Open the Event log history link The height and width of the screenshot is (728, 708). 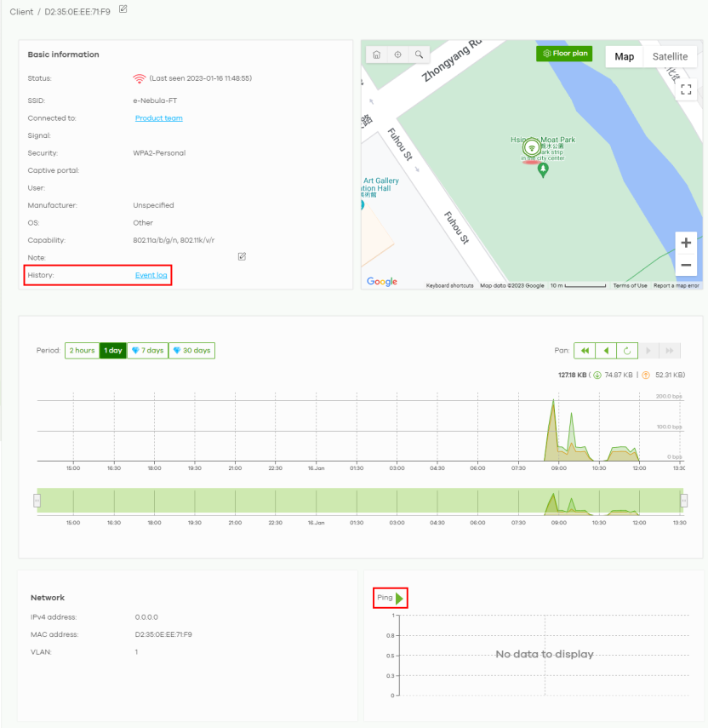point(151,275)
